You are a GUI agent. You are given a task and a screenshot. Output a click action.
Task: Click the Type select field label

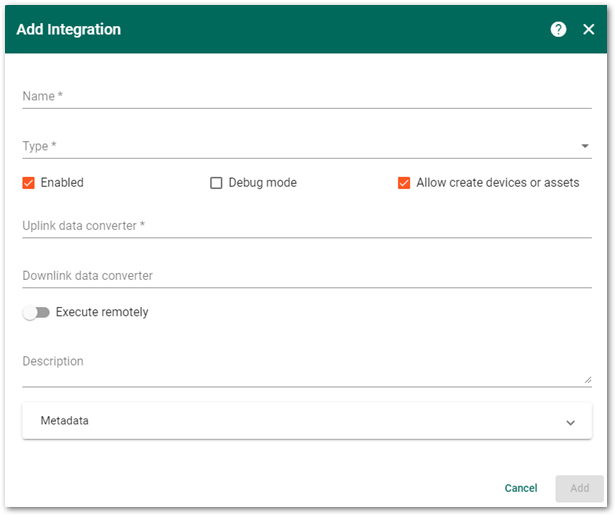[40, 146]
